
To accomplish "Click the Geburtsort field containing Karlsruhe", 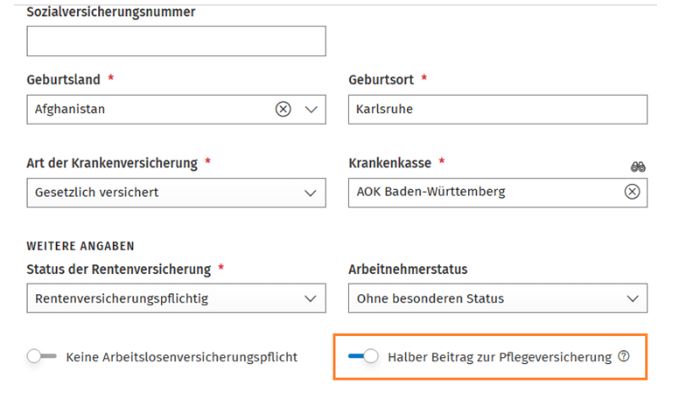I will [498, 109].
